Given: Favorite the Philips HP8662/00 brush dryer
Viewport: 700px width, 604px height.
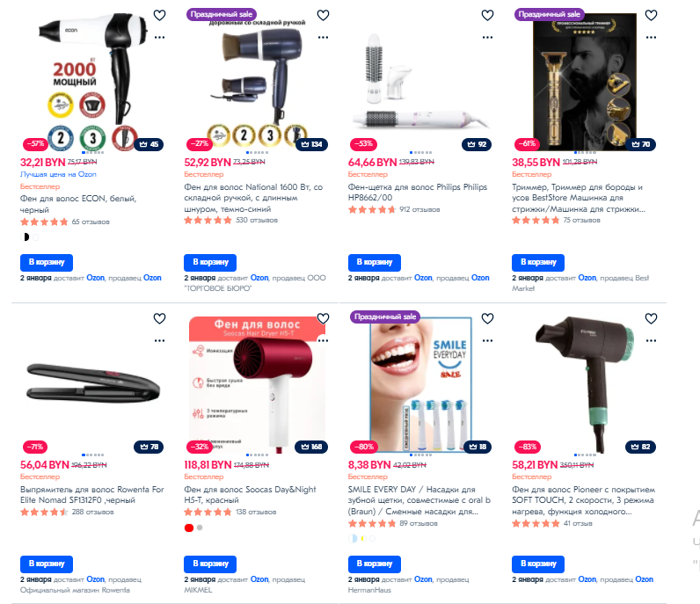Looking at the screenshot, I should 487,15.
